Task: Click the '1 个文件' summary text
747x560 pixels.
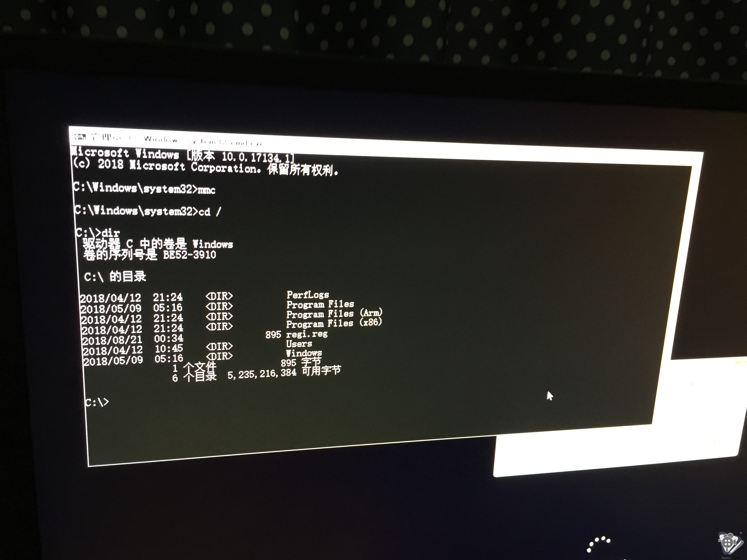Action: pyautogui.click(x=194, y=367)
